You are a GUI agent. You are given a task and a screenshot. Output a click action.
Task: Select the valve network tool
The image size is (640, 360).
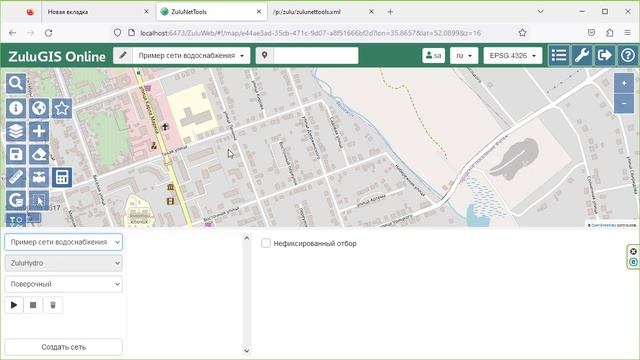coord(39,177)
